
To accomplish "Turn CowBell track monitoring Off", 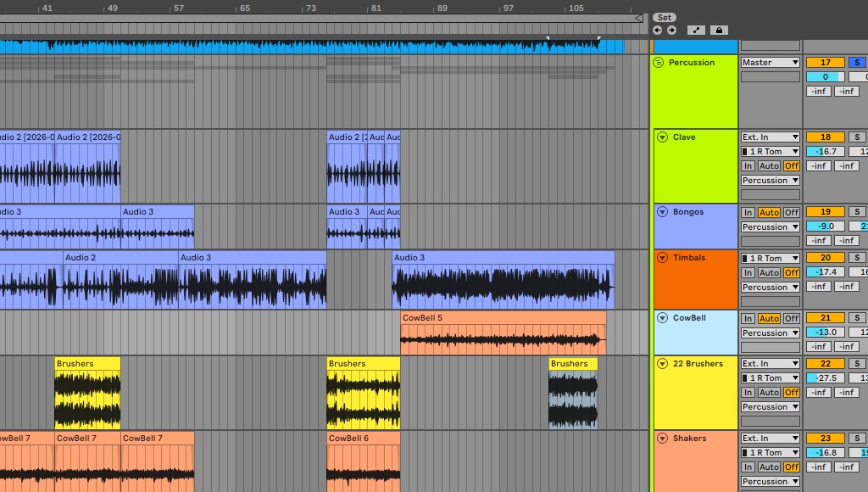I will 792,319.
